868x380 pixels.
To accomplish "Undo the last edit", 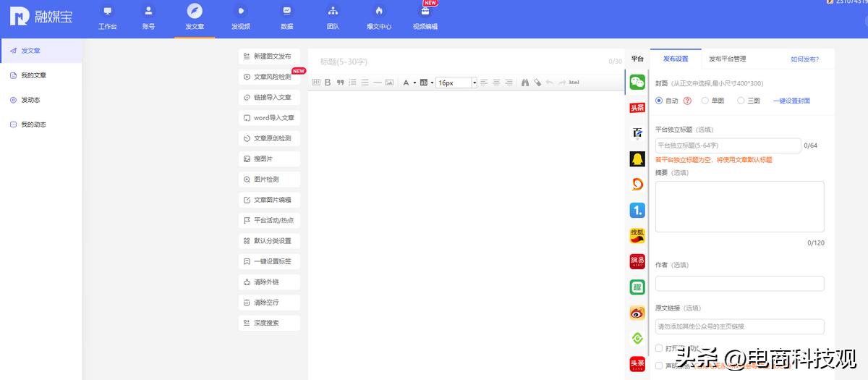I will (550, 83).
